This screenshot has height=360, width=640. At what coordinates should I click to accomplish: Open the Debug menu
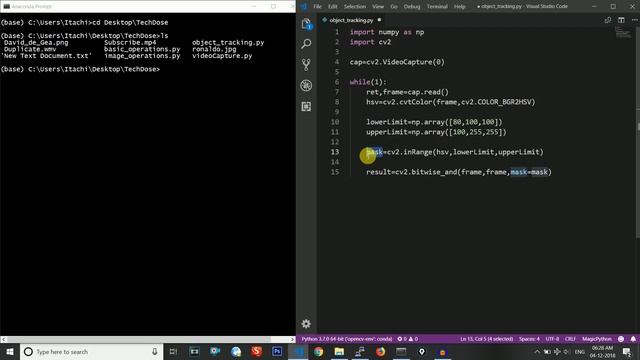412,7
